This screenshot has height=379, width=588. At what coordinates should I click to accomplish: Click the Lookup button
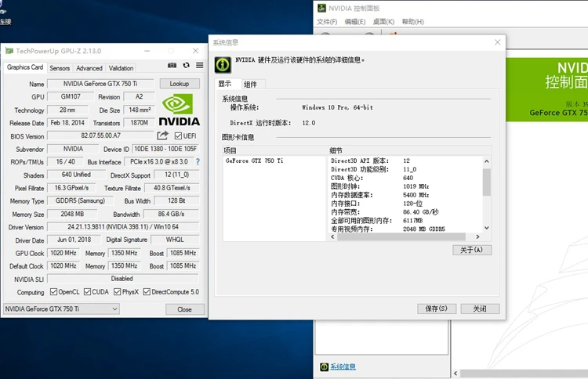coord(179,84)
